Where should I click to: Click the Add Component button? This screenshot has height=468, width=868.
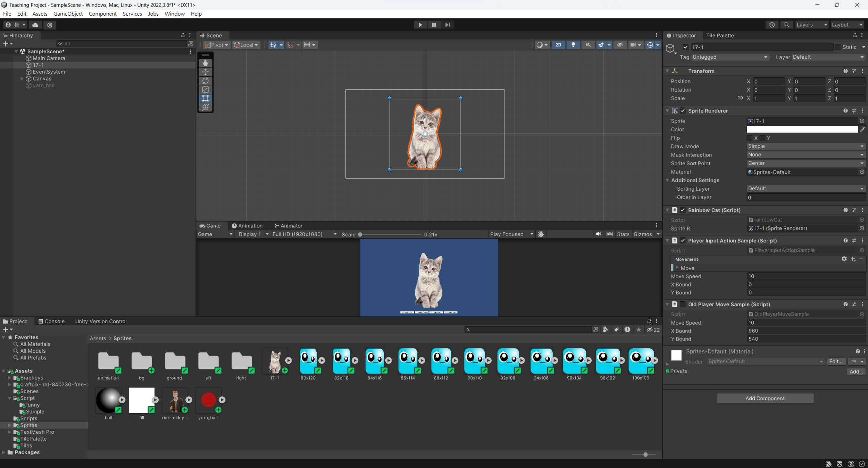click(765, 398)
